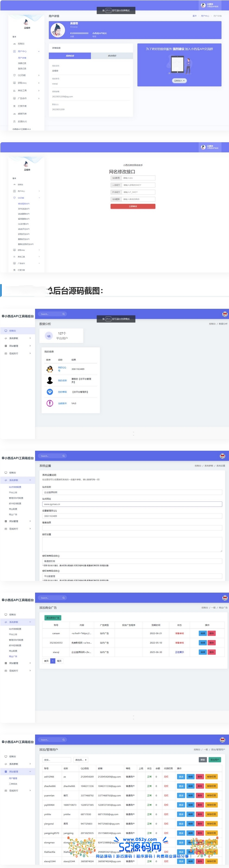Click the 立即加入 button on the banner
Image resolution: width=229 pixels, height=868 pixels.
coord(179,81)
